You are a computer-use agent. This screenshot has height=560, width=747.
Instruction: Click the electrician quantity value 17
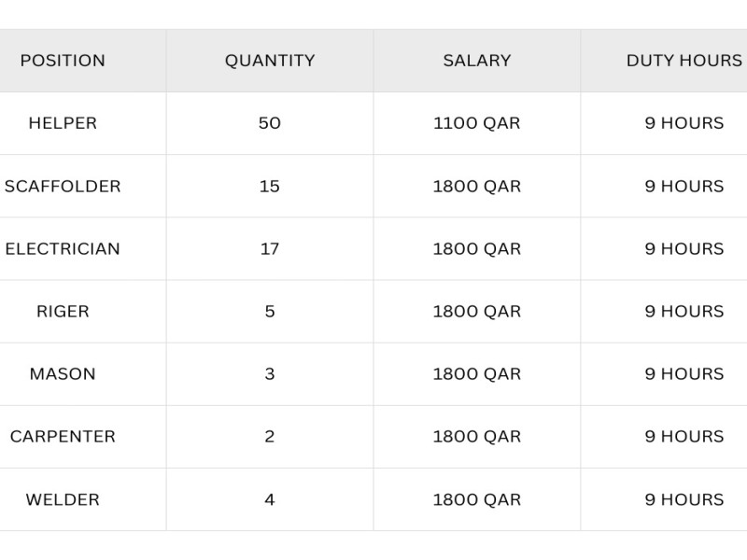[x=270, y=249]
